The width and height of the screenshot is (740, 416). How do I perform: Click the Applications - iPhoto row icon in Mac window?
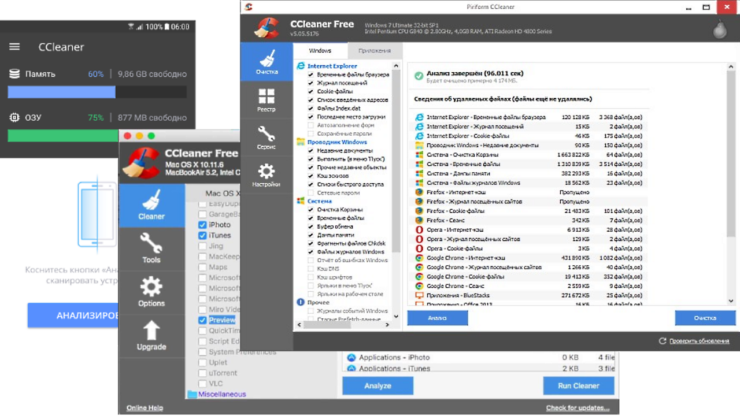[x=351, y=357]
